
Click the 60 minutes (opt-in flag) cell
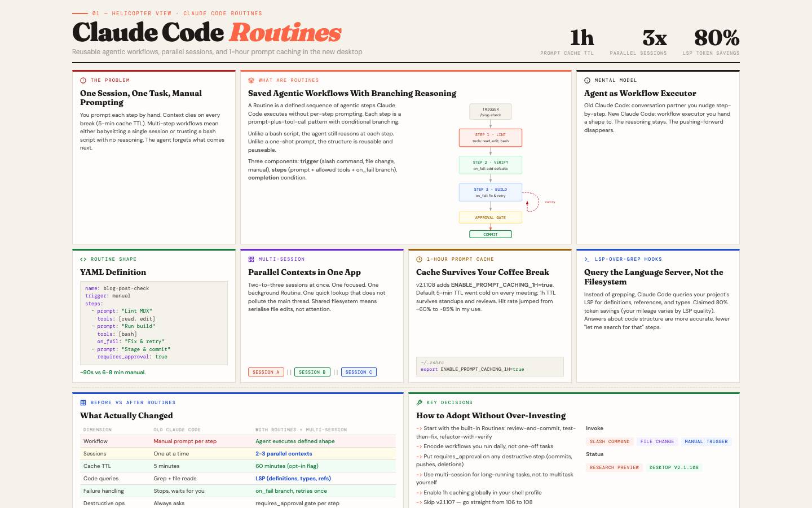(x=287, y=466)
